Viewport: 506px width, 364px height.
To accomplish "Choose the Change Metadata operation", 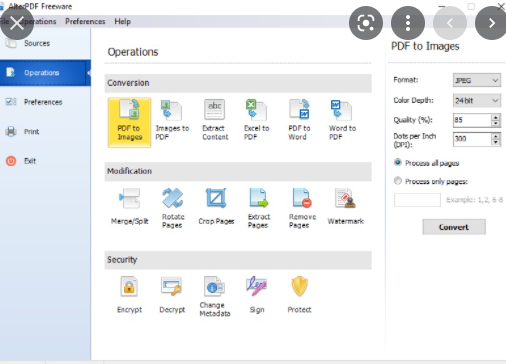I will 215,296.
